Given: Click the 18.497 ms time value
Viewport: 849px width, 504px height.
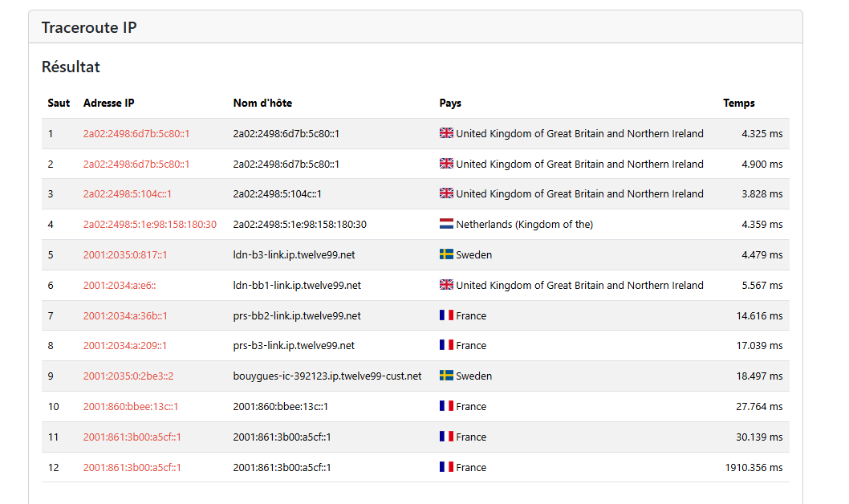Looking at the screenshot, I should (x=759, y=376).
